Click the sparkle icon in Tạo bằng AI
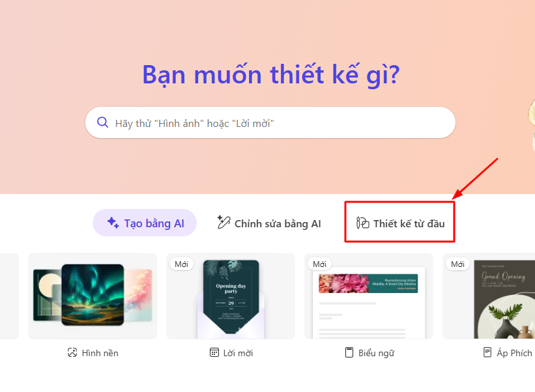 113,223
